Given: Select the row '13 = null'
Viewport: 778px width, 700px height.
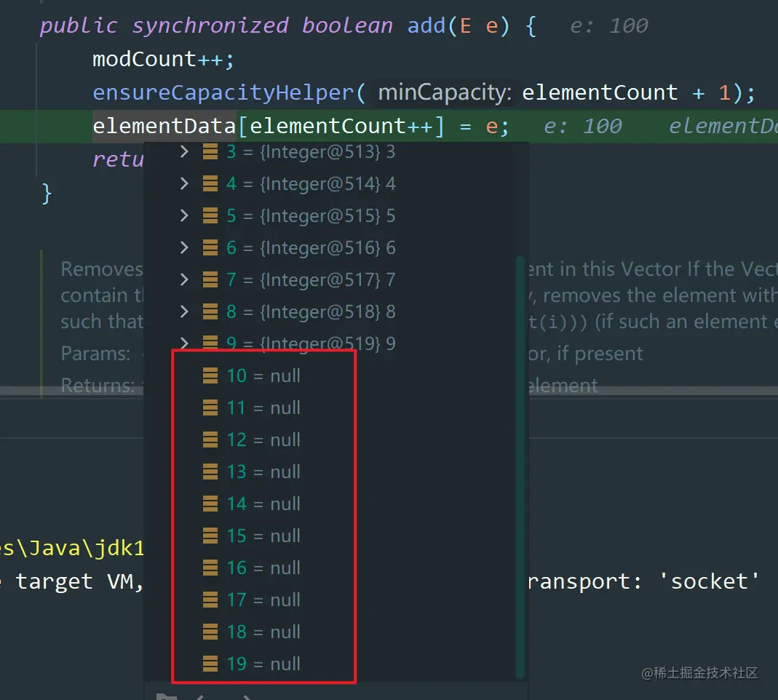Looking at the screenshot, I should pyautogui.click(x=330, y=472).
